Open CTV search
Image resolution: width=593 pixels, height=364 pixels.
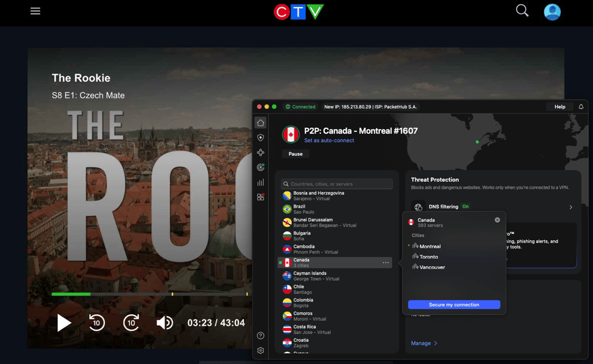[x=522, y=10]
